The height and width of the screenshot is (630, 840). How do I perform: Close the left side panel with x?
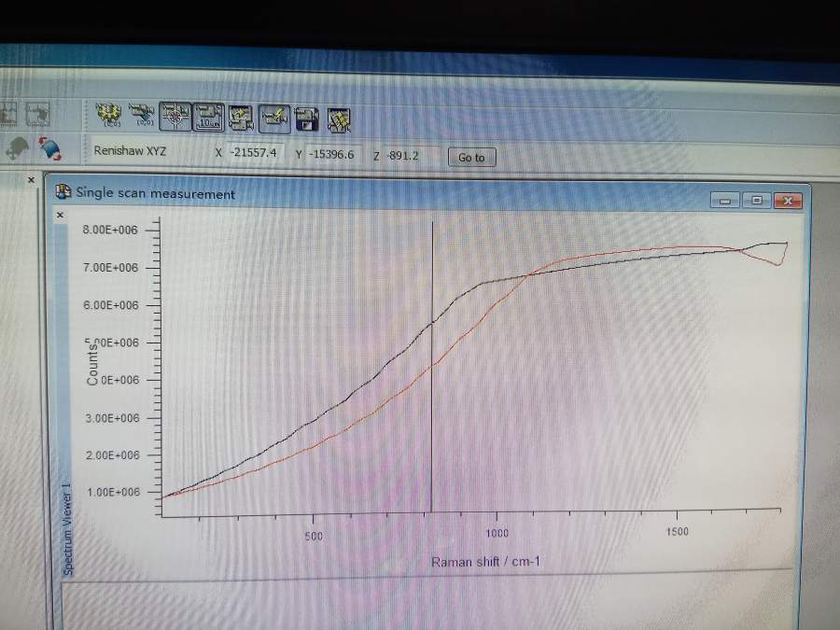tap(31, 180)
